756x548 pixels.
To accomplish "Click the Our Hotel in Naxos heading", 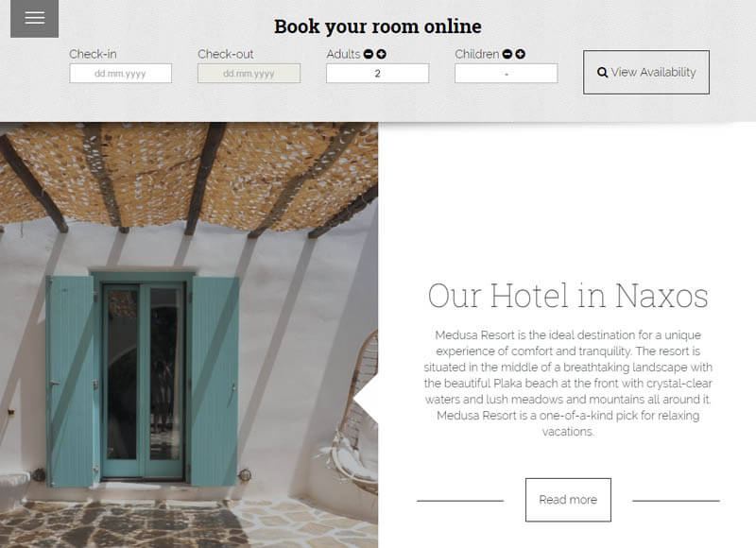I will click(568, 295).
